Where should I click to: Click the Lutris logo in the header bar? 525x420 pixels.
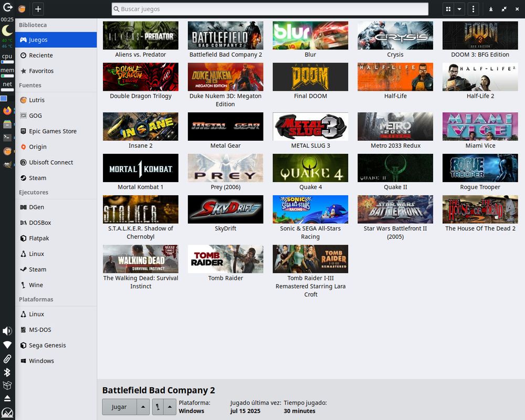click(22, 9)
